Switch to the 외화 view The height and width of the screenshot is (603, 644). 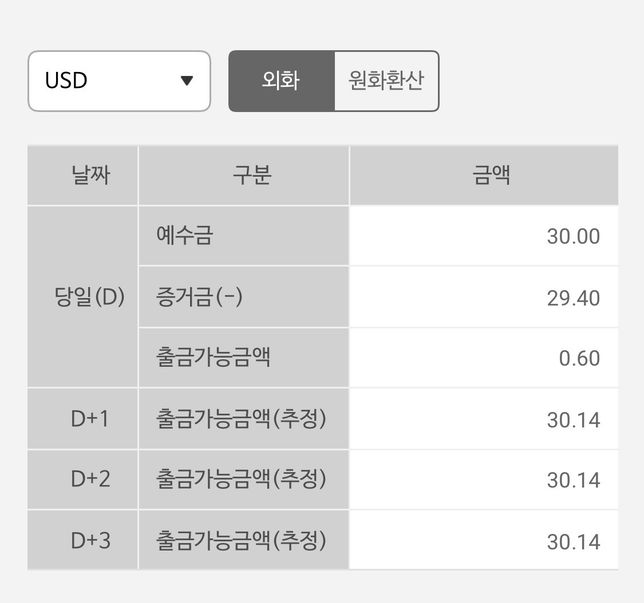pyautogui.click(x=281, y=81)
